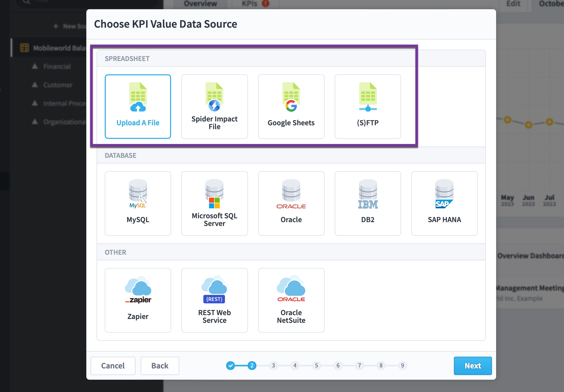This screenshot has height=392, width=564.
Task: Jump to step 4 in wizard
Action: (295, 365)
